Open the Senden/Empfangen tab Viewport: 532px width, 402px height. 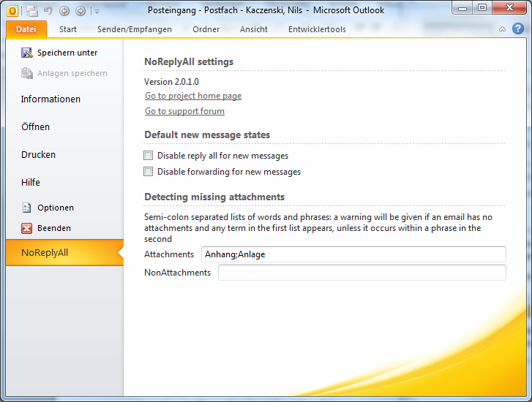click(x=135, y=29)
